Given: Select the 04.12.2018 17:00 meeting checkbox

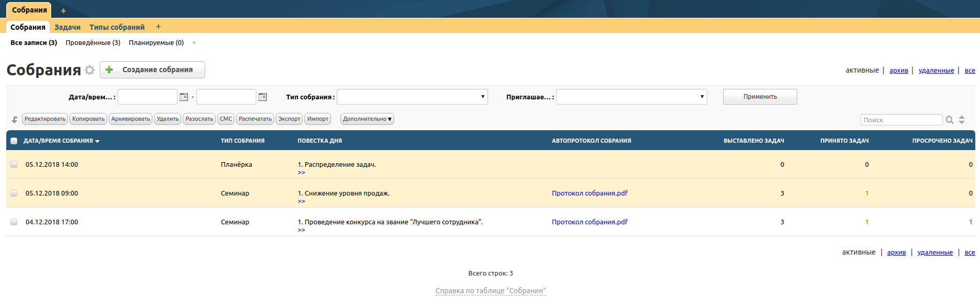Looking at the screenshot, I should (14, 222).
